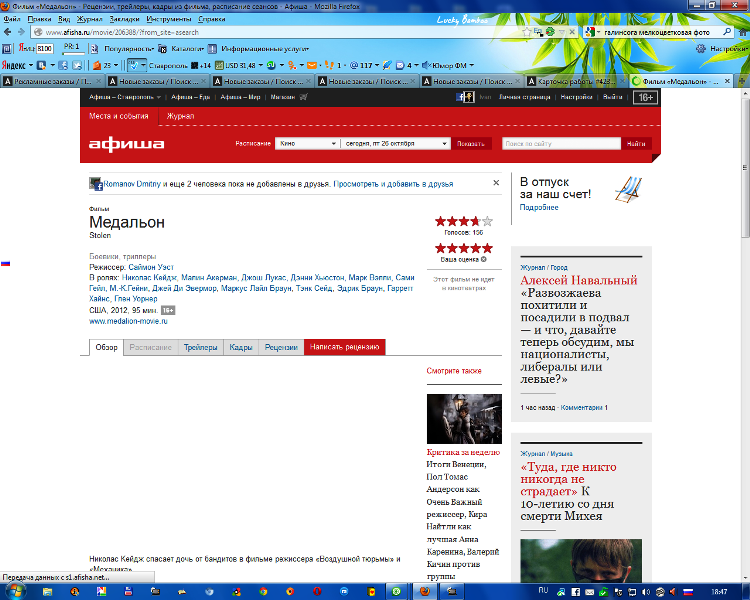Open www.medalion-movie.ru link
Image resolution: width=750 pixels, height=600 pixels.
point(128,321)
